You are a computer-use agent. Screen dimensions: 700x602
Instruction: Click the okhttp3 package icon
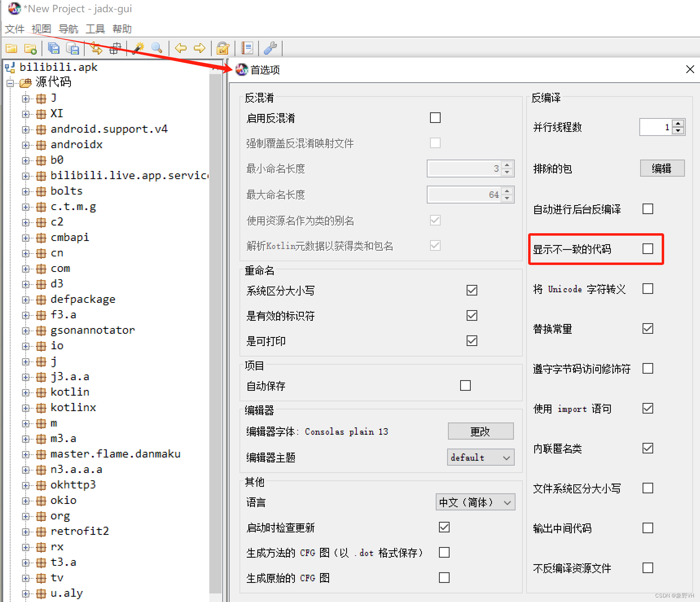coord(41,485)
